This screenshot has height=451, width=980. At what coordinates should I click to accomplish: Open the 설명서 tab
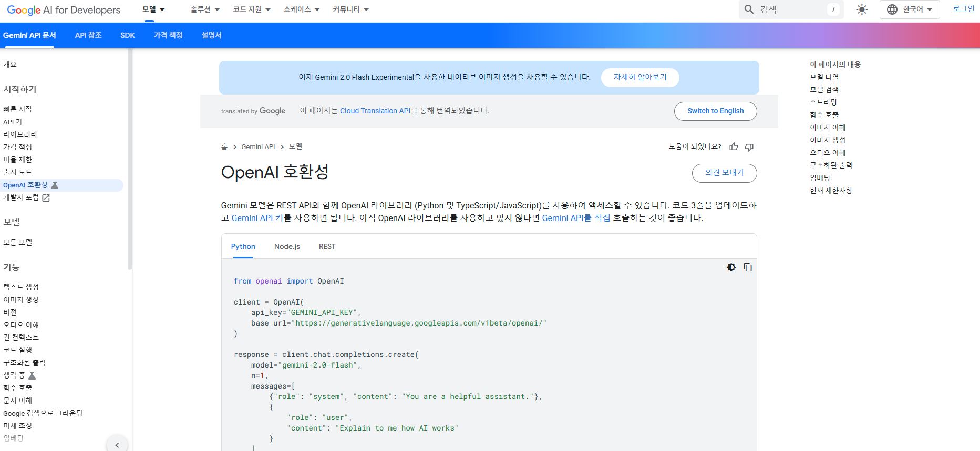coord(212,35)
